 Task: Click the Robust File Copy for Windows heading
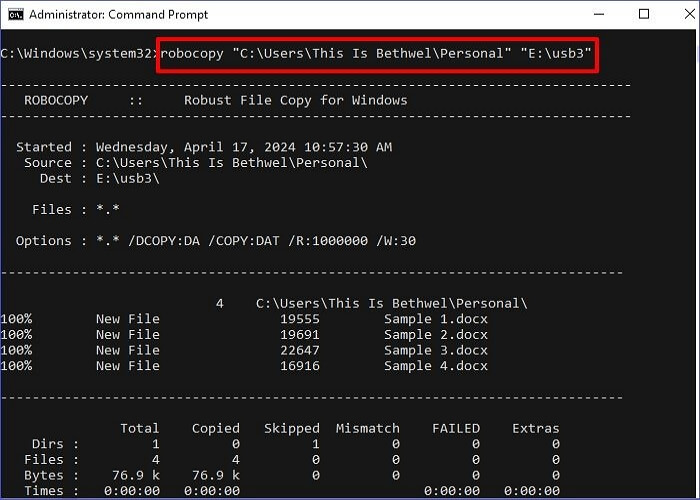pos(295,100)
